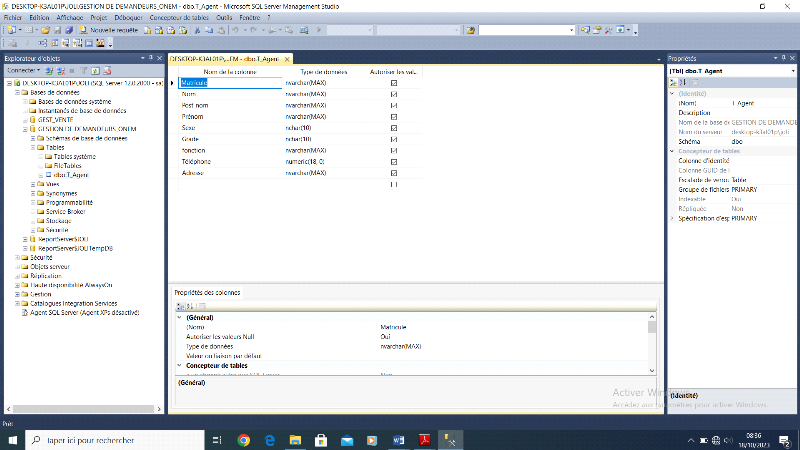Click the column properties vertical scrollbar
This screenshot has width=800, height=450.
(652, 344)
